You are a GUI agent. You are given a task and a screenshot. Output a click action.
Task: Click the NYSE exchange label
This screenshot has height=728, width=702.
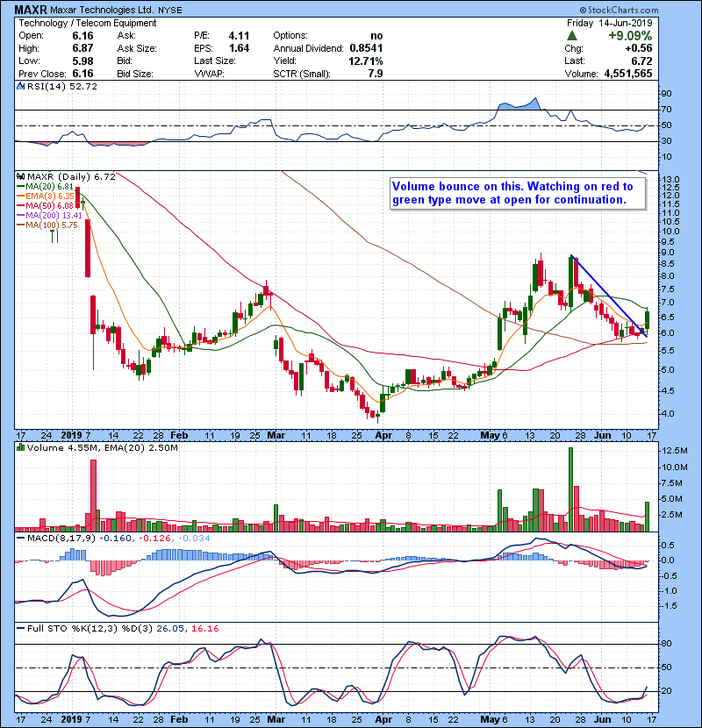[169, 11]
